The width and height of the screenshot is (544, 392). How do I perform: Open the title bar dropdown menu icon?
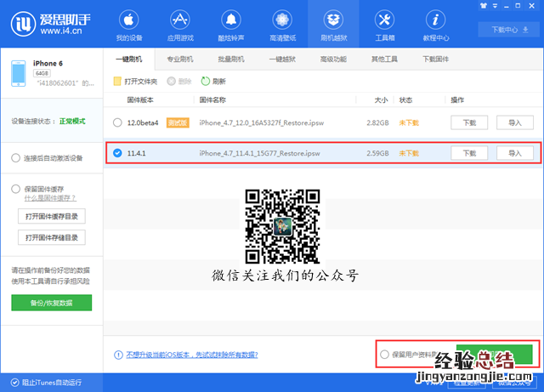495,6
